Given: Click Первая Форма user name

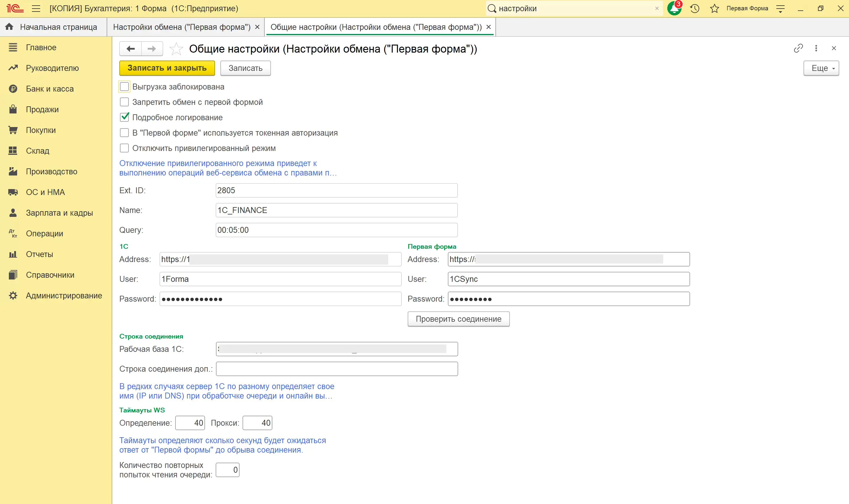Looking at the screenshot, I should tap(747, 9).
